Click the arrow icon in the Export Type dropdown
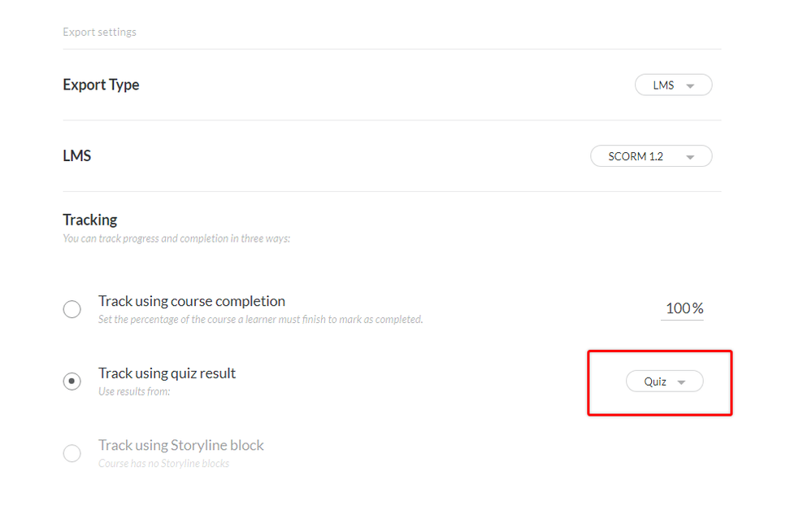 [690, 86]
